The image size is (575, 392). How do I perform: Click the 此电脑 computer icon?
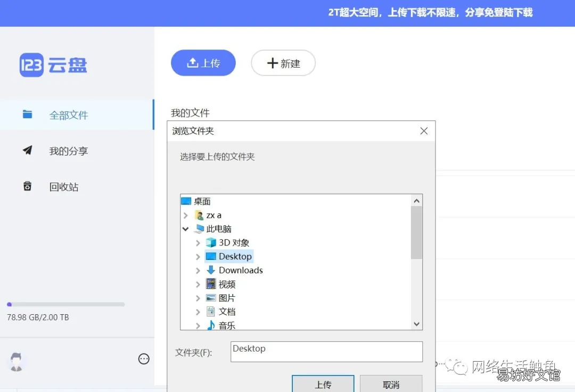pos(199,229)
